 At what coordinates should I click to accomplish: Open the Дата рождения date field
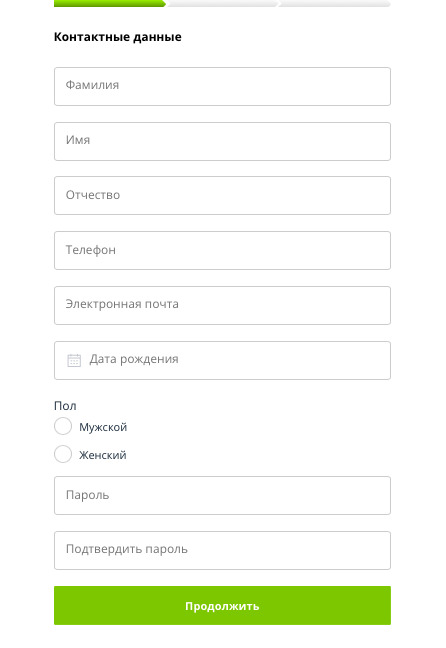222,360
